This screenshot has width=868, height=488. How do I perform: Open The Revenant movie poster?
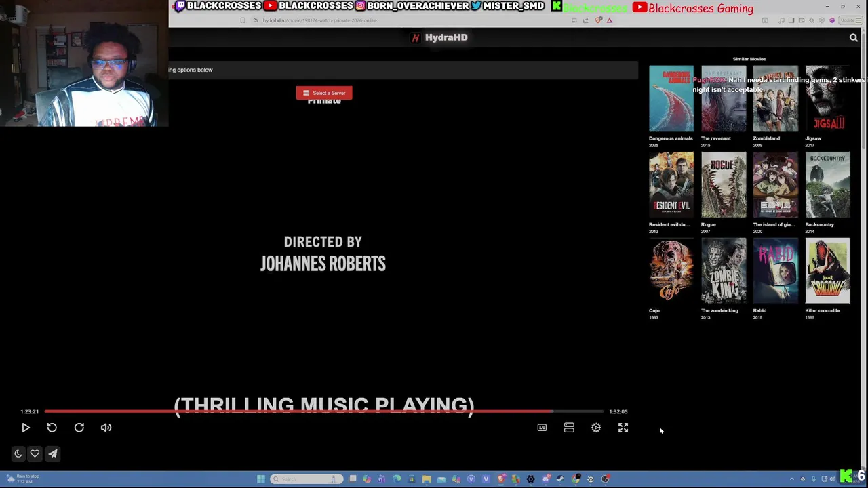(x=724, y=99)
